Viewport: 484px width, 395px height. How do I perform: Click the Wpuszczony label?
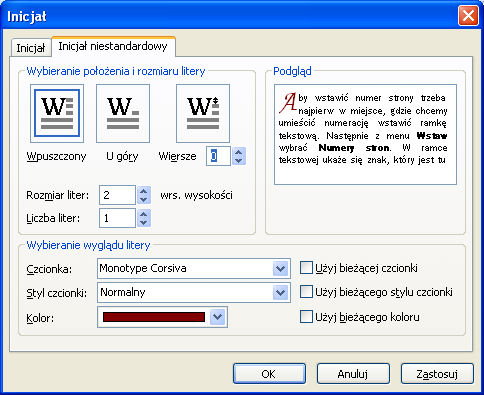pos(56,156)
